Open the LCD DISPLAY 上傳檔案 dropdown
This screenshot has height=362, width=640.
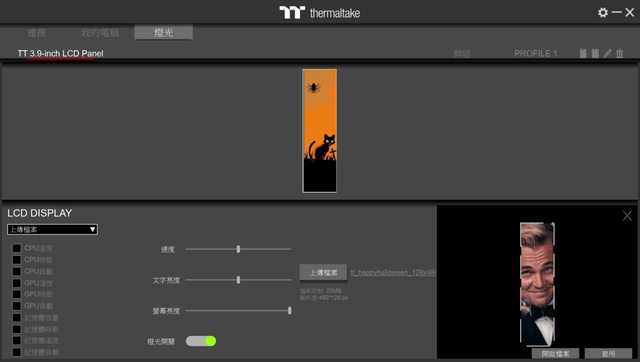click(52, 229)
